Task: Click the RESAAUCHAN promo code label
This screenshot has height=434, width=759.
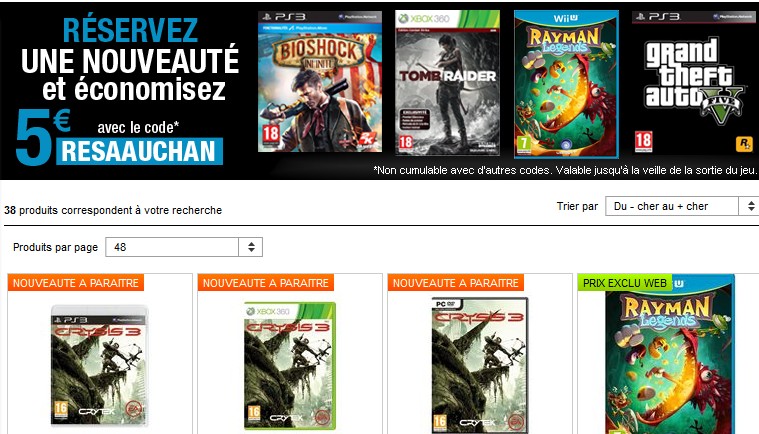Action: click(x=139, y=151)
